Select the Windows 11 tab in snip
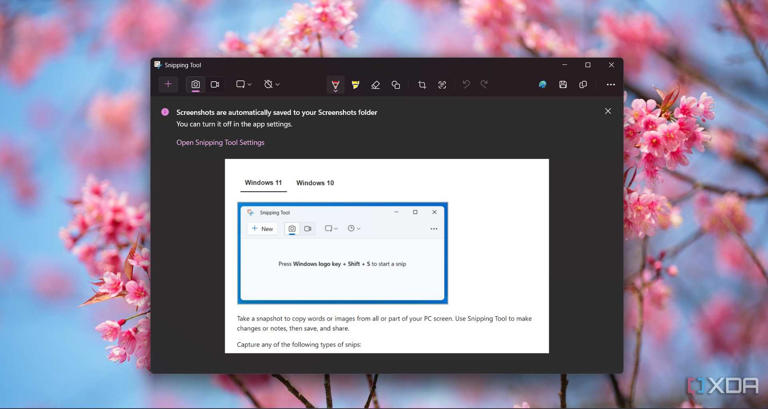 pyautogui.click(x=264, y=183)
